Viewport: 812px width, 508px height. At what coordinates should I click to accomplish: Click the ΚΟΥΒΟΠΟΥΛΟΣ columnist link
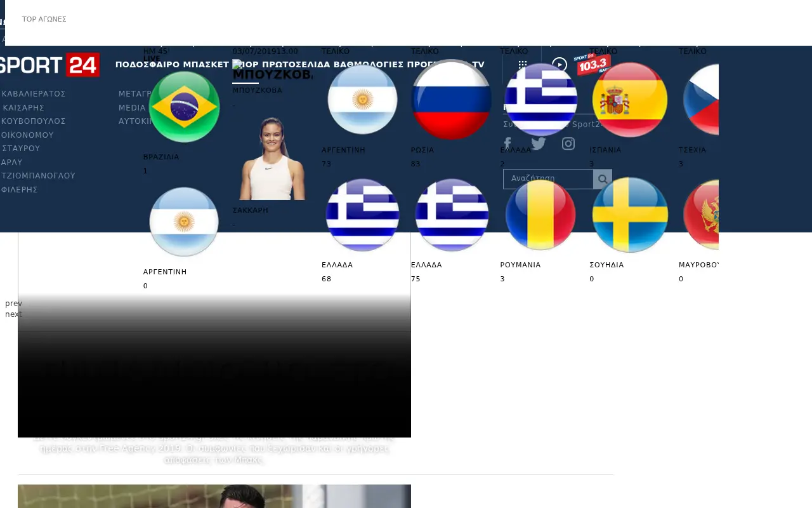pyautogui.click(x=34, y=121)
